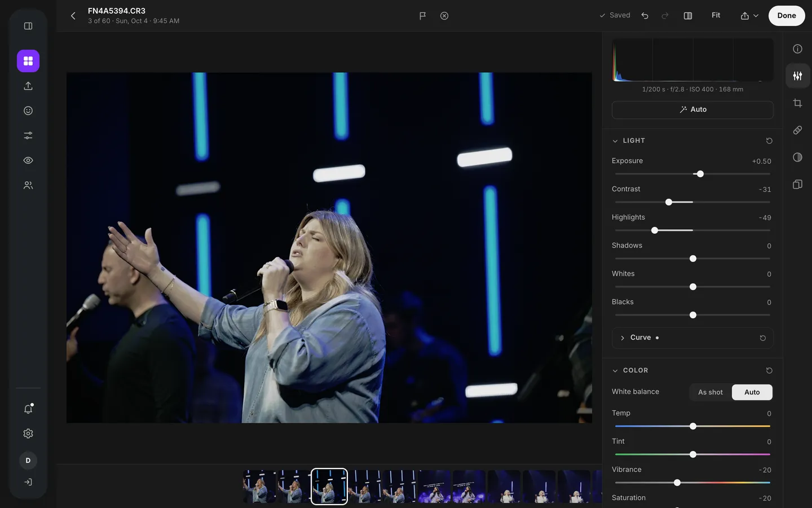Reject this photo with the X circle
This screenshot has width=812, height=508.
point(444,16)
